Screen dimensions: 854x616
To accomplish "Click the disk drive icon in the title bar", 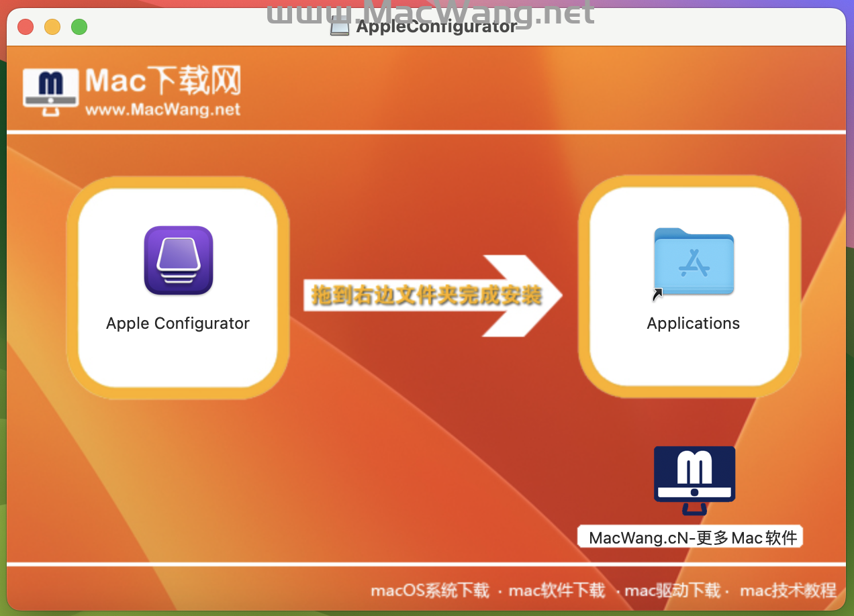I will [339, 25].
